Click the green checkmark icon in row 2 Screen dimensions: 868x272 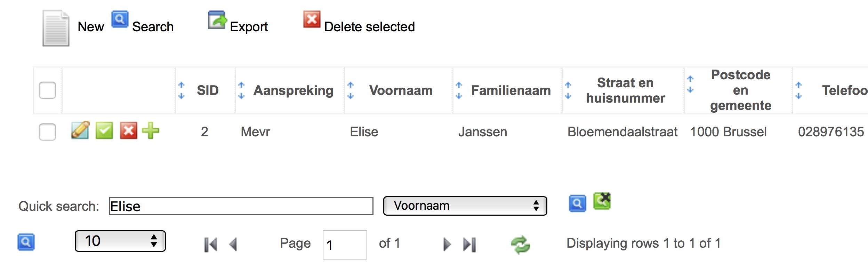click(x=104, y=131)
